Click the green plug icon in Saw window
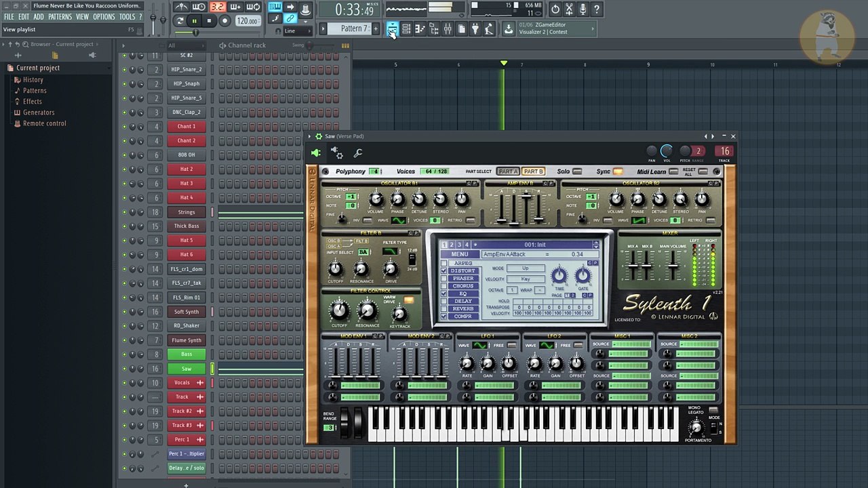The height and width of the screenshot is (488, 868). (316, 153)
